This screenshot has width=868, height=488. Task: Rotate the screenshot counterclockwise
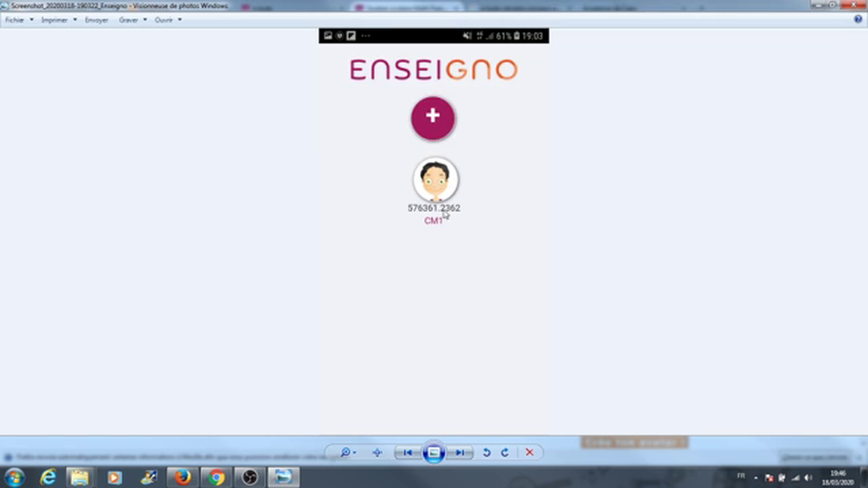point(486,452)
